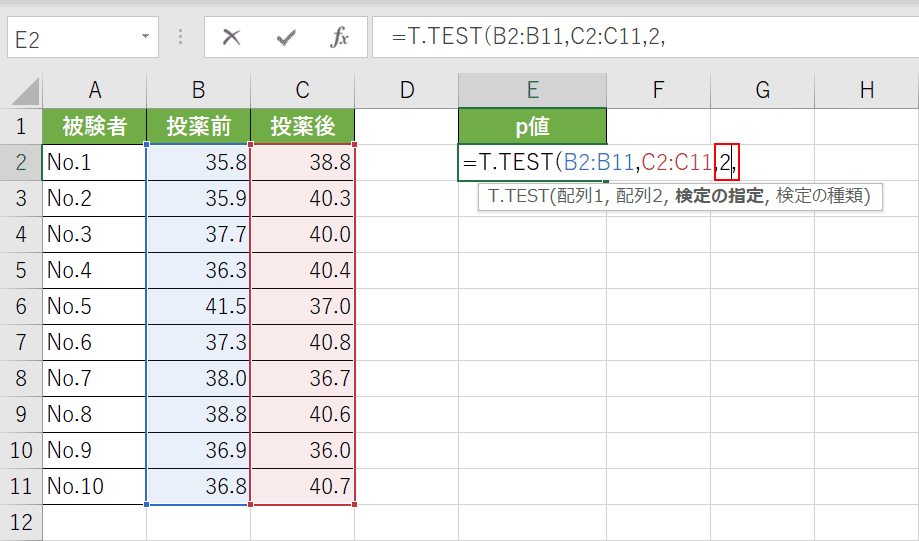Click cell containing No.9
The height and width of the screenshot is (541, 919).
(x=94, y=450)
